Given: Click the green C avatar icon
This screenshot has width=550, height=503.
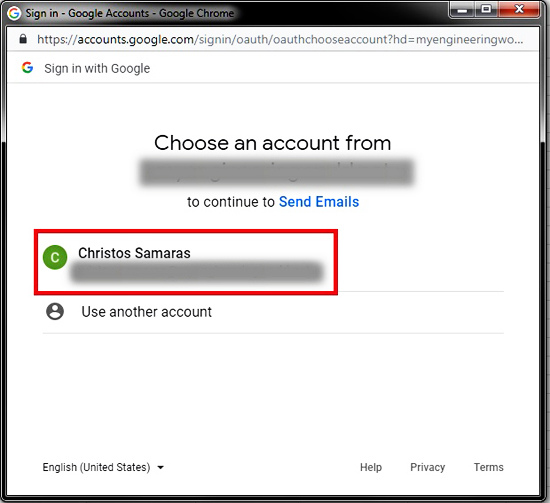Looking at the screenshot, I should 55,257.
